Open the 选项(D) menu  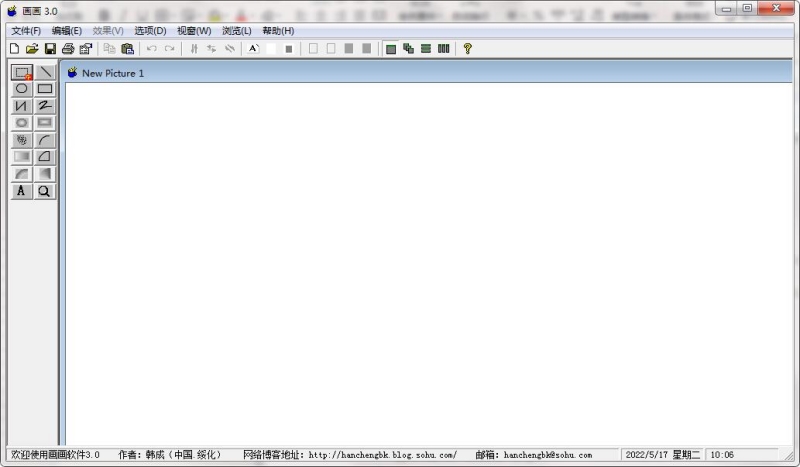150,31
